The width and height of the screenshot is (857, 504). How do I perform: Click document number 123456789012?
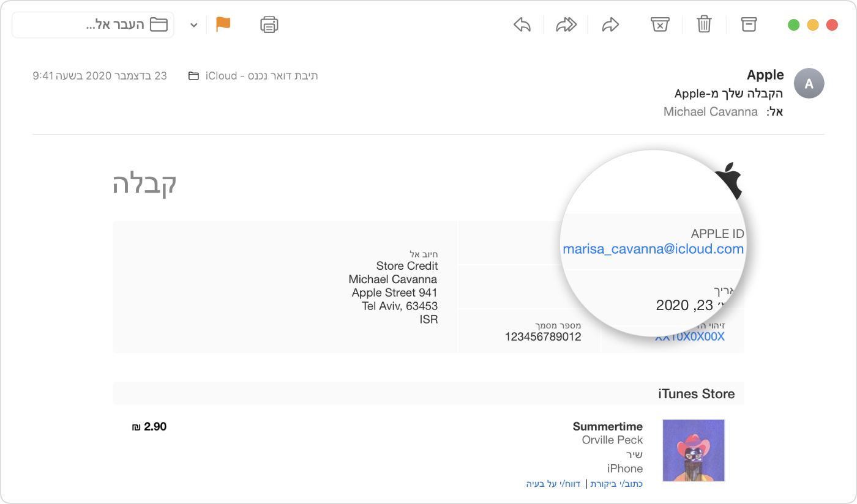tap(544, 337)
